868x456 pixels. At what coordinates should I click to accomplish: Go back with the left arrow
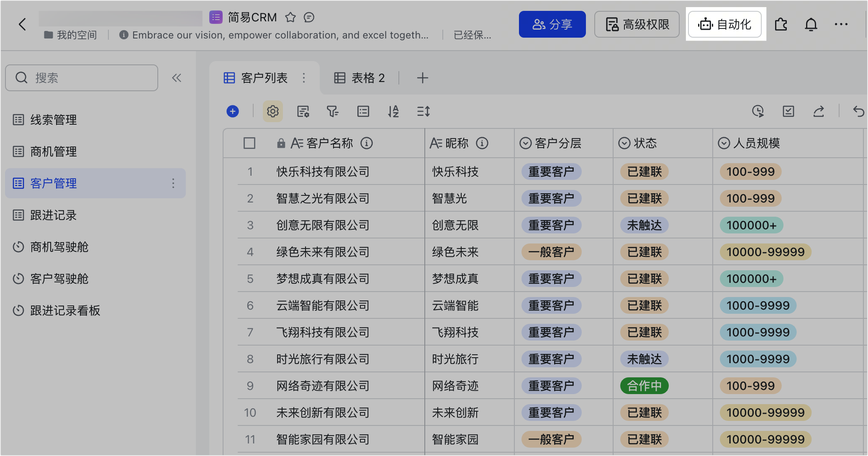click(x=23, y=24)
